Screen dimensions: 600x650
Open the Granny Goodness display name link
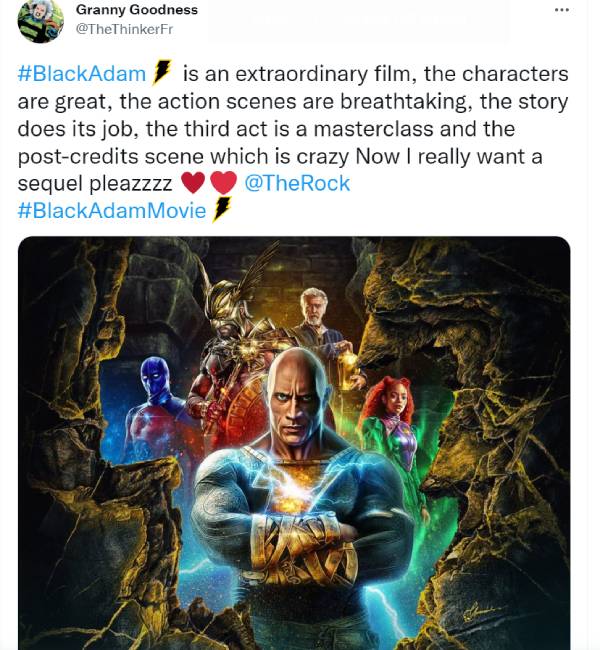[x=137, y=10]
